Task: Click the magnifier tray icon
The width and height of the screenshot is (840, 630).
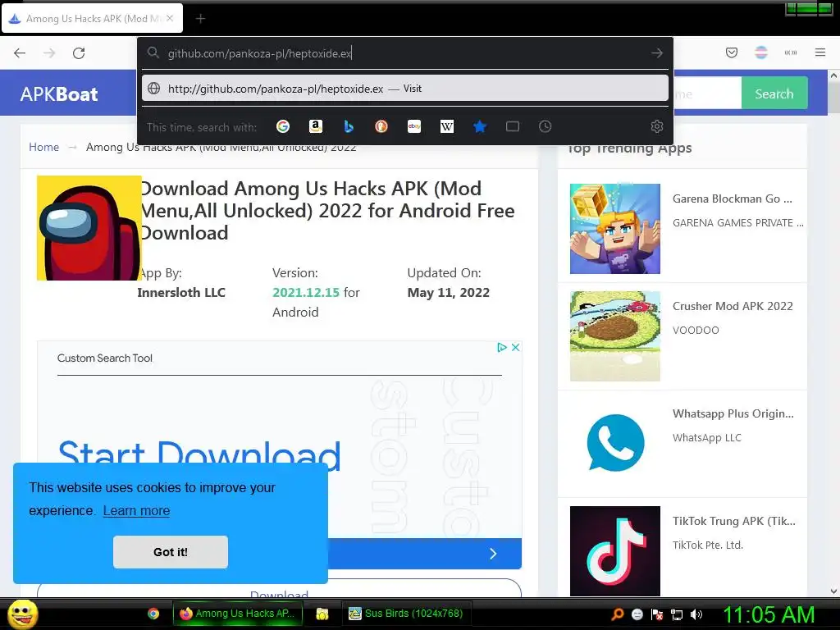Action: [617, 614]
